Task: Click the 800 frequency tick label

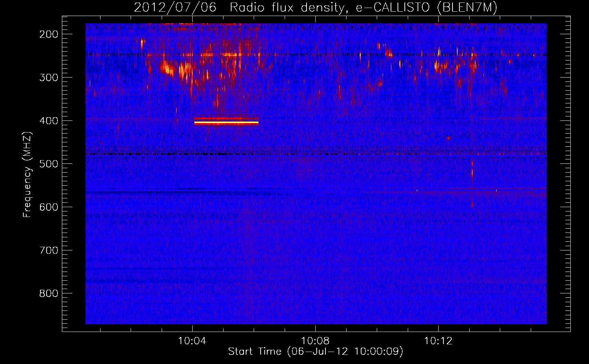Action: tap(49, 294)
